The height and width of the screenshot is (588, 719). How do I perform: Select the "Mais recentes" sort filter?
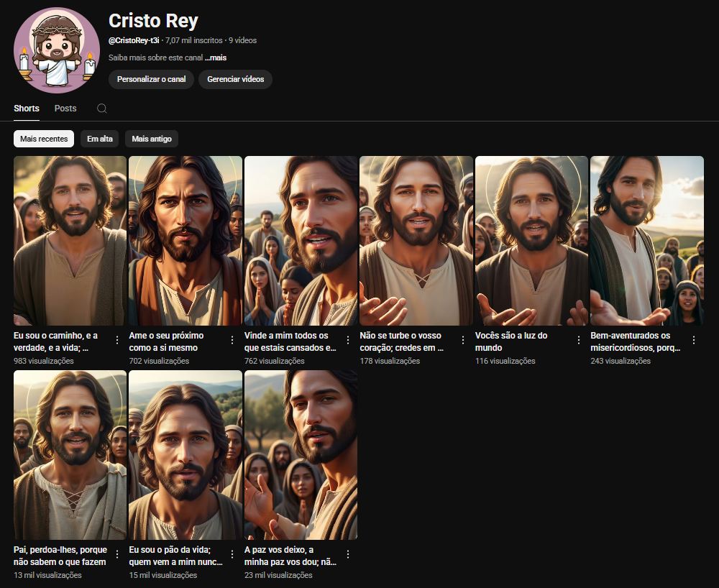pos(44,139)
